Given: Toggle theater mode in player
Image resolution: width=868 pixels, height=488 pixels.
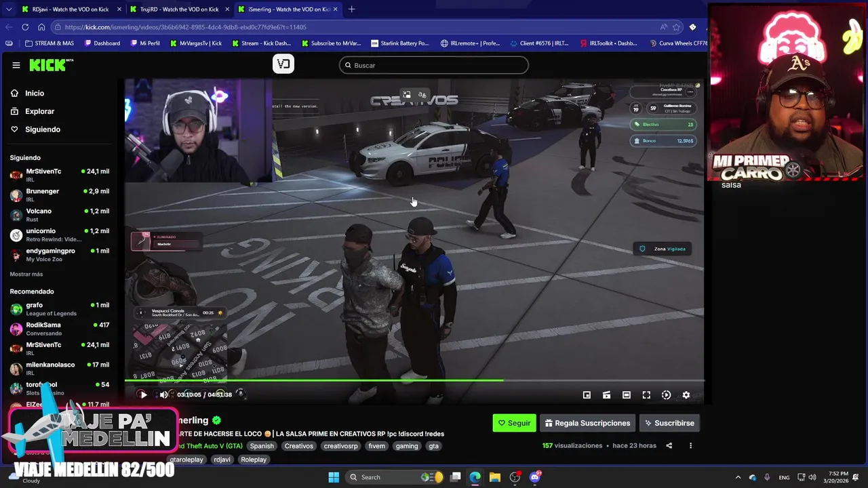Looking at the screenshot, I should [627, 395].
